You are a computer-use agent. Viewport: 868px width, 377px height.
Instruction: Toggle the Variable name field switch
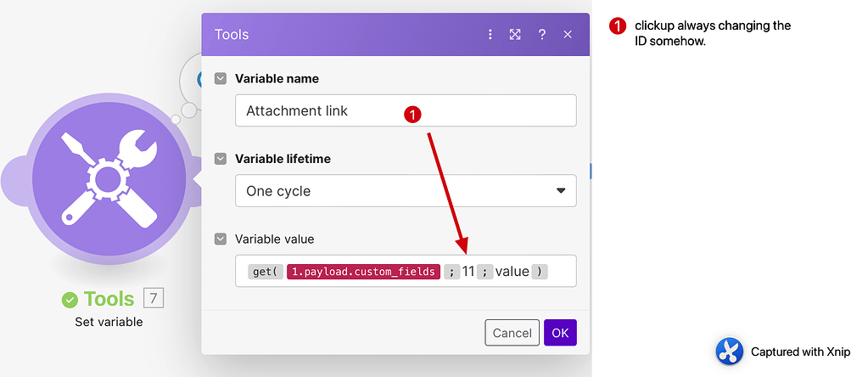[x=221, y=79]
